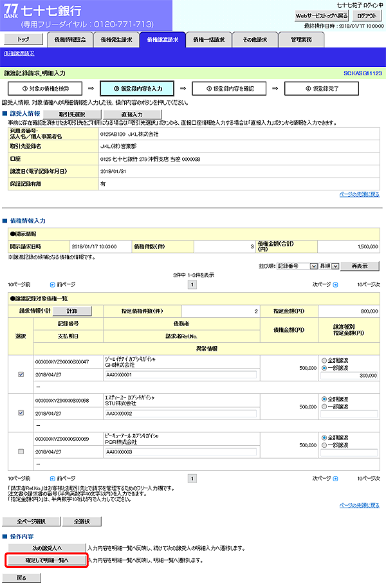Image resolution: width=386 pixels, height=588 pixels.
Task: Open the 債権情報照会 tab
Action: coord(70,40)
